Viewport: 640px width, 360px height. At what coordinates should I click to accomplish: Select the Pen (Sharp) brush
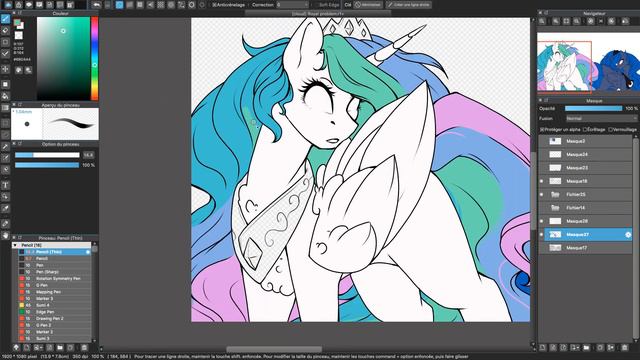pos(55,272)
